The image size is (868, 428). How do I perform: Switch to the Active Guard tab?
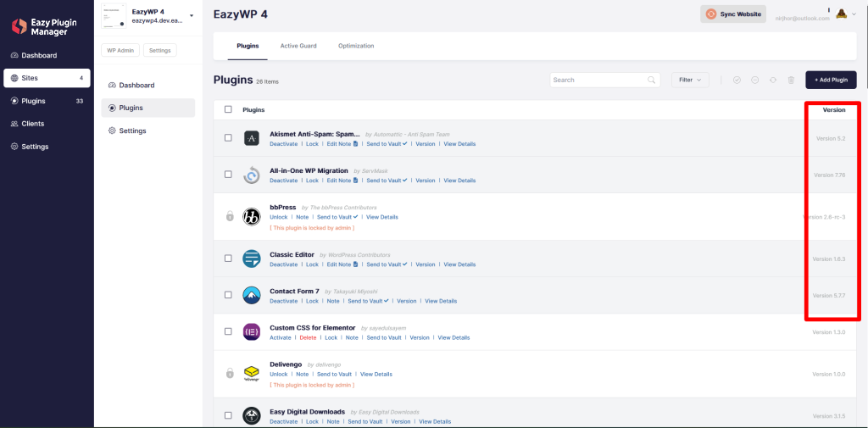coord(298,46)
